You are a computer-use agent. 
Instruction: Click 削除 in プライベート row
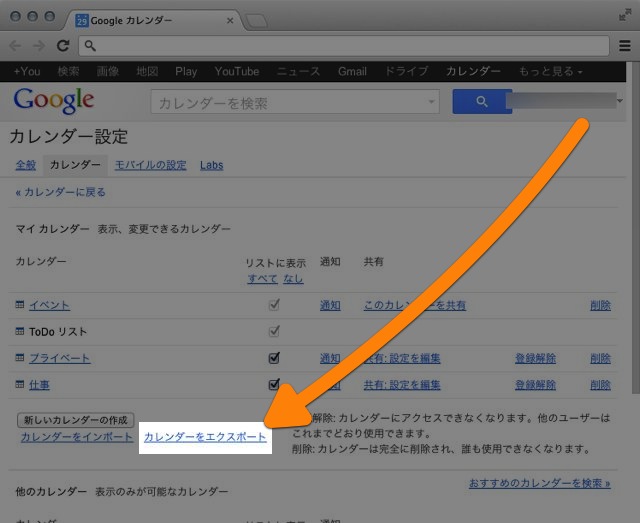tap(600, 358)
